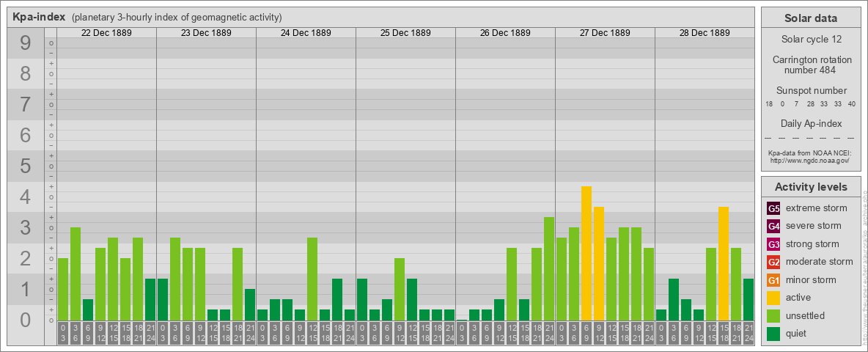Click the 'severe storm' legend label
Screen dimensions: 868x352
[814, 226]
